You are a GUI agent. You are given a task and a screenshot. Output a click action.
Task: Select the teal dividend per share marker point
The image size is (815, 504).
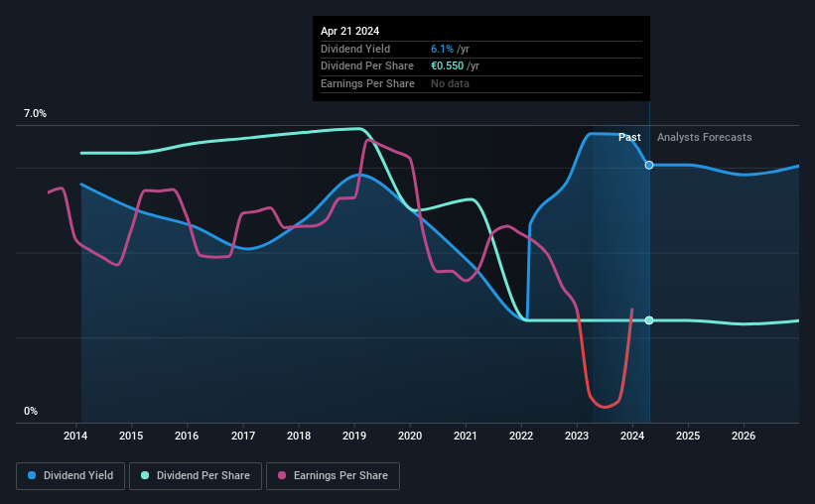649,320
